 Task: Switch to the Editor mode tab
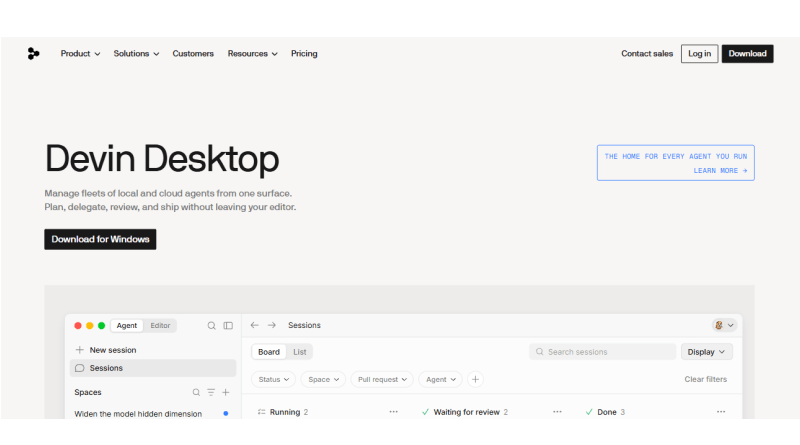(x=160, y=326)
